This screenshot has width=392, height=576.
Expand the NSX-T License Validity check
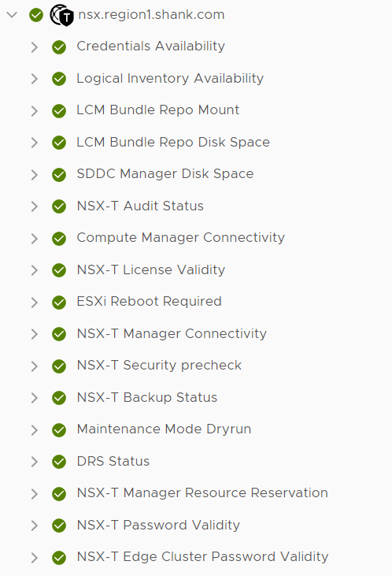pyautogui.click(x=35, y=270)
